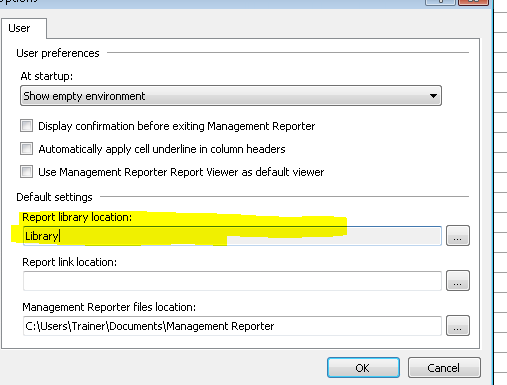Browse for the Report library location

[458, 236]
